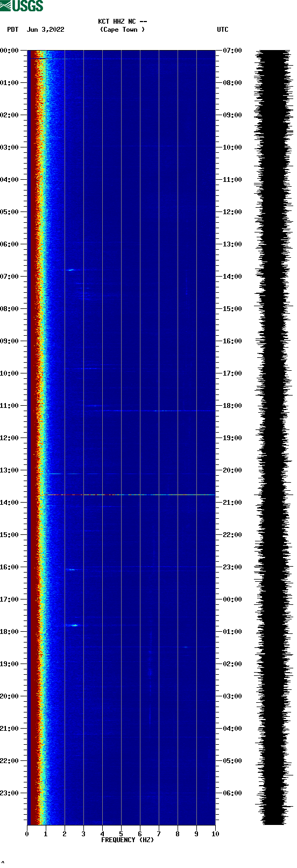This screenshot has height=868, width=297.
Task: Click the 10:00 label on UTC axis
Action: click(232, 147)
